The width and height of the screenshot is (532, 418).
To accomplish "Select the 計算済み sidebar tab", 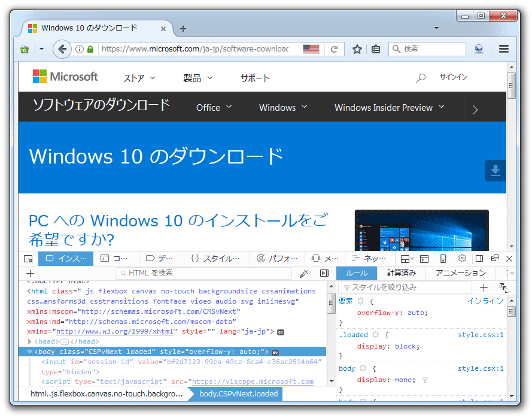I will tap(402, 273).
